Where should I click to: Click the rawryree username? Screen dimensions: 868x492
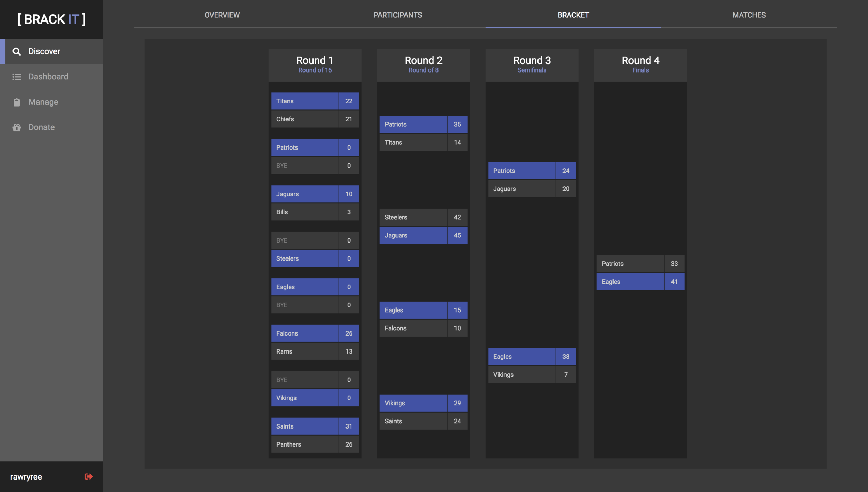coord(26,477)
